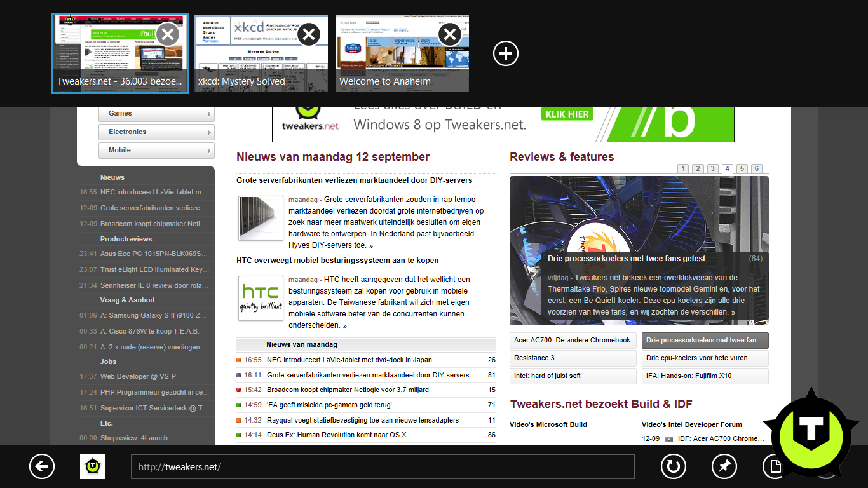Switch to the Tweakers.net tab thumbnail
The width and height of the screenshot is (868, 488).
coord(120,53)
